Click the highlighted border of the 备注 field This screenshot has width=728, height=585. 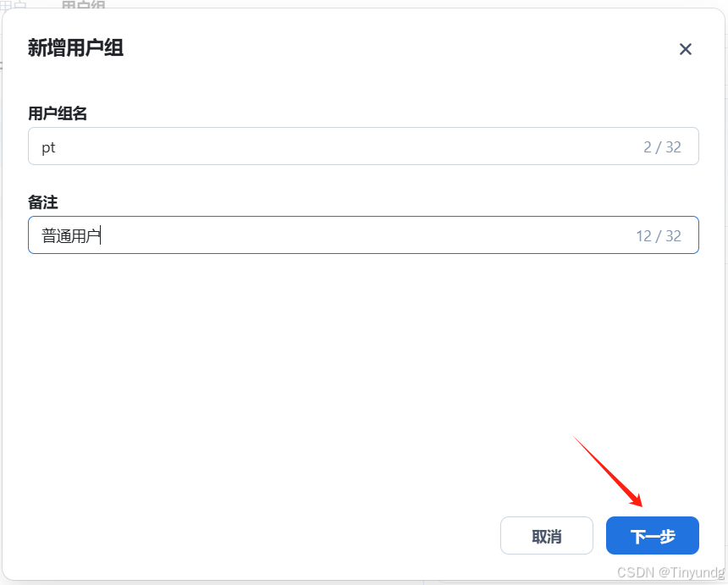363,218
